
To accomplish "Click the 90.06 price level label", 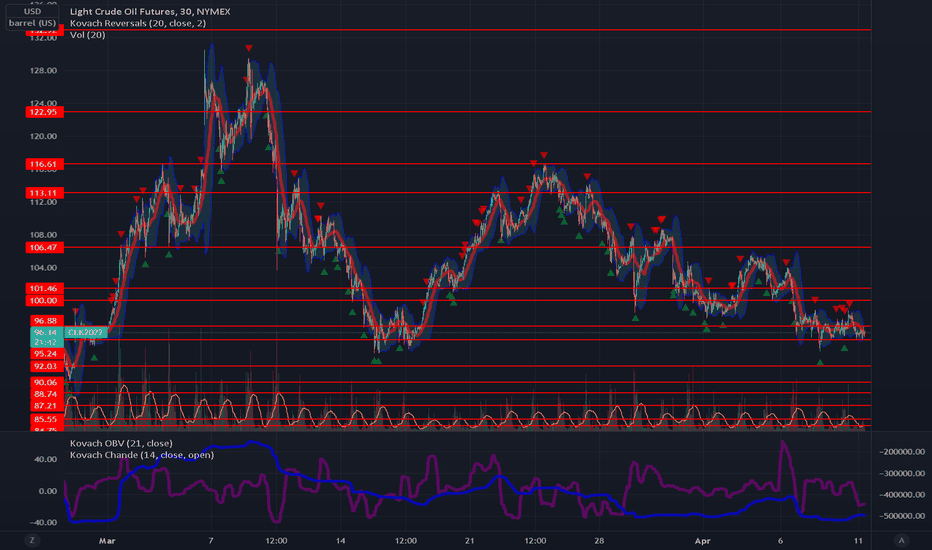I will (46, 382).
